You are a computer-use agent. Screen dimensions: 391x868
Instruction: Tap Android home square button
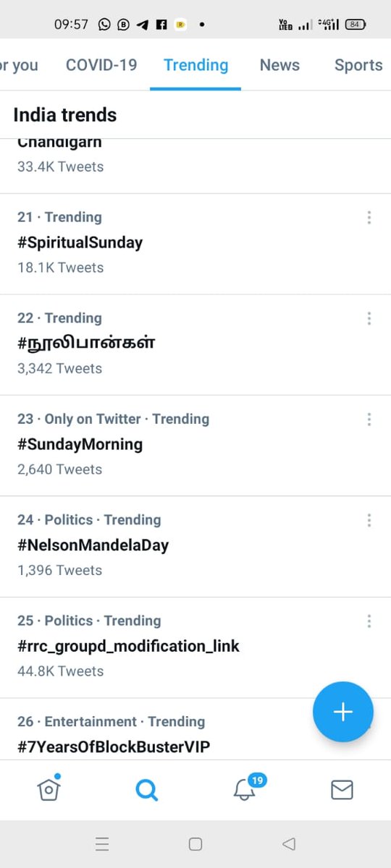click(x=195, y=843)
